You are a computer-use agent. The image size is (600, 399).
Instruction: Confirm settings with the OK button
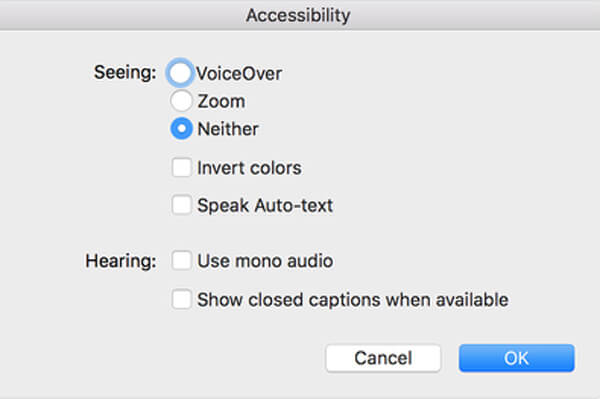(517, 358)
